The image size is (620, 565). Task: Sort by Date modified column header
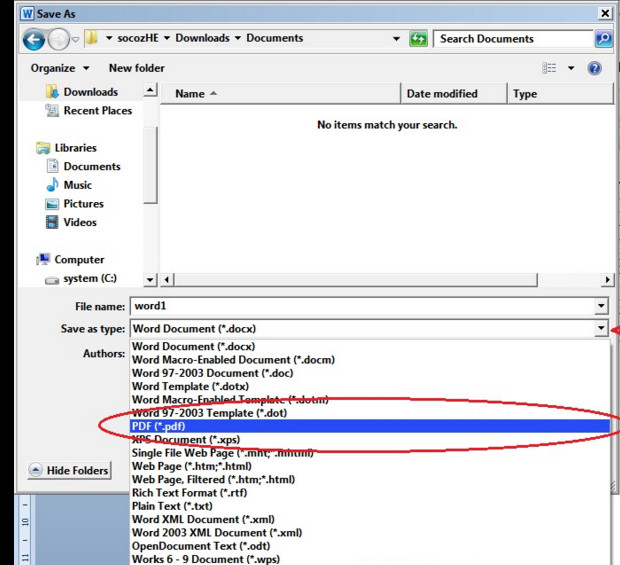tap(454, 94)
